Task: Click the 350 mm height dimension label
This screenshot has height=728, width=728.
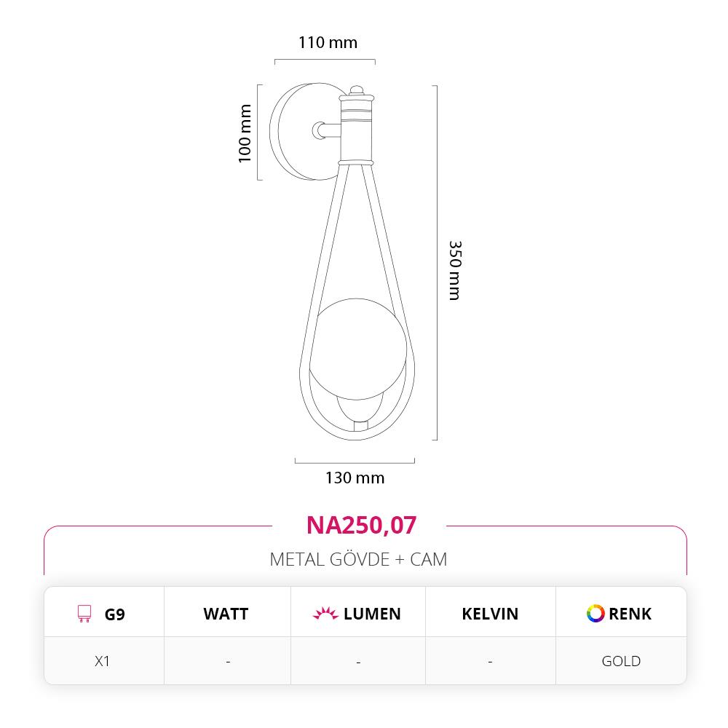Action: (455, 270)
